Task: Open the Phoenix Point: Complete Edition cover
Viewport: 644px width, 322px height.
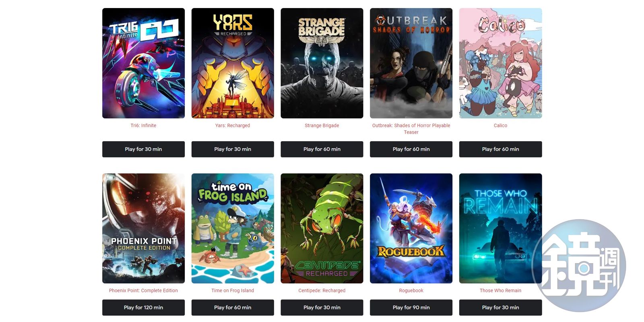Action: (143, 228)
